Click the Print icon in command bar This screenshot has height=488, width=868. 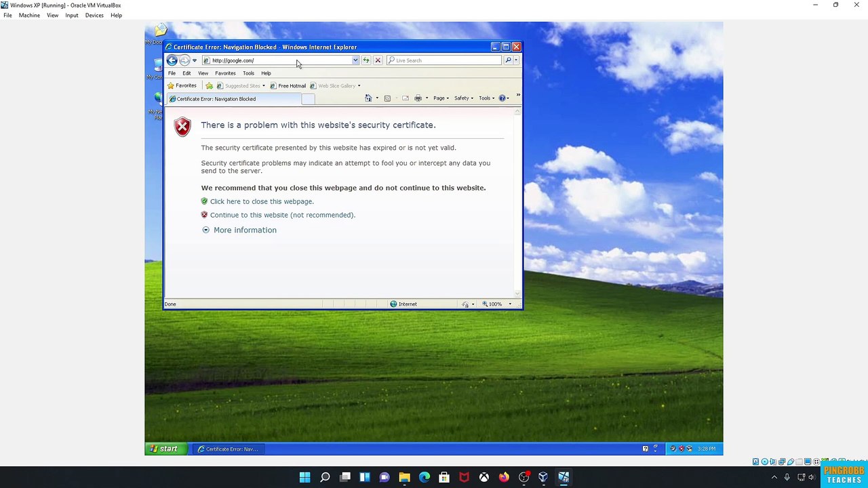(x=418, y=98)
